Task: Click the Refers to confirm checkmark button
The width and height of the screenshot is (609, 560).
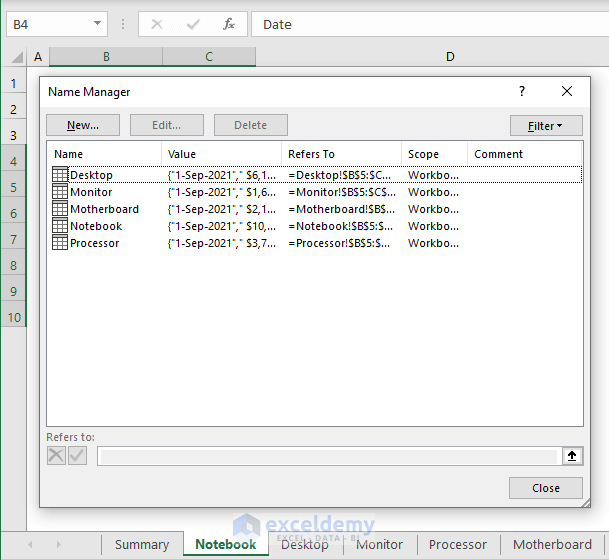Action: [x=77, y=455]
